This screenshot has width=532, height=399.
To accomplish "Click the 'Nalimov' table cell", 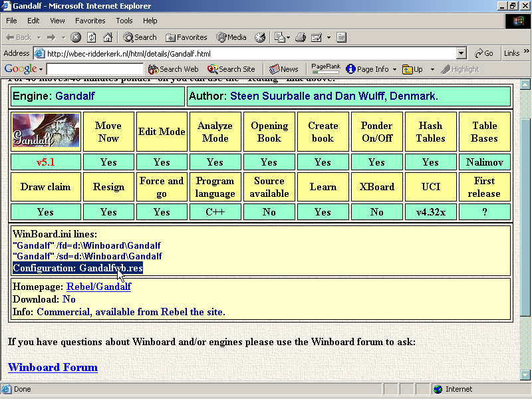I will coord(485,162).
